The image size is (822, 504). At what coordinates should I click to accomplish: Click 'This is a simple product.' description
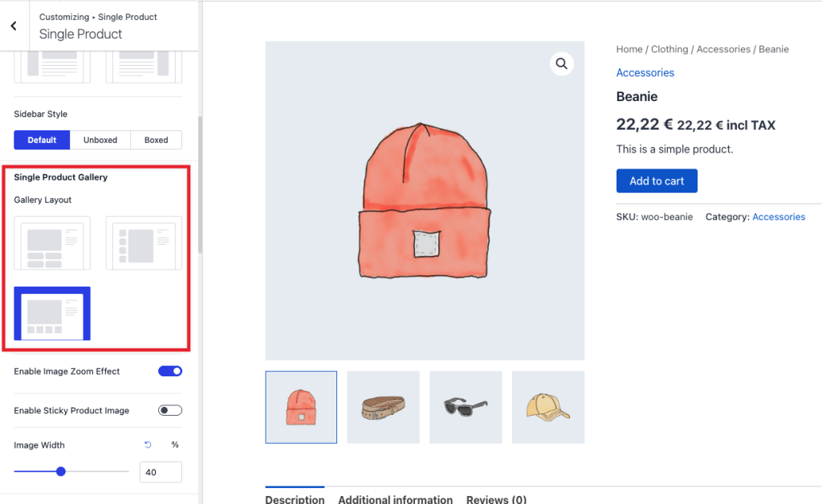[x=674, y=149]
